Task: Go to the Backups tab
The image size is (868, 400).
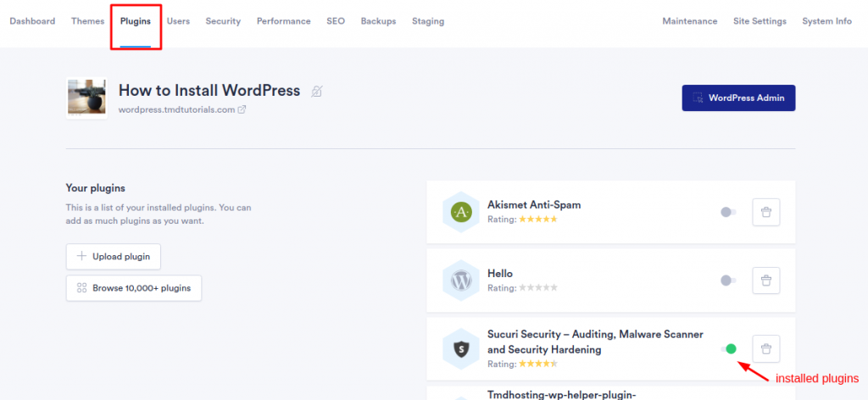Action: pos(378,21)
